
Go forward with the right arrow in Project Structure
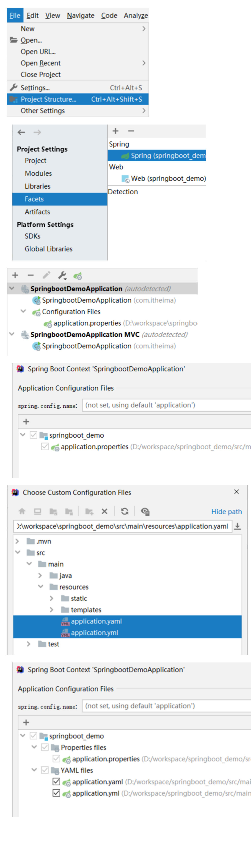[x=37, y=133]
